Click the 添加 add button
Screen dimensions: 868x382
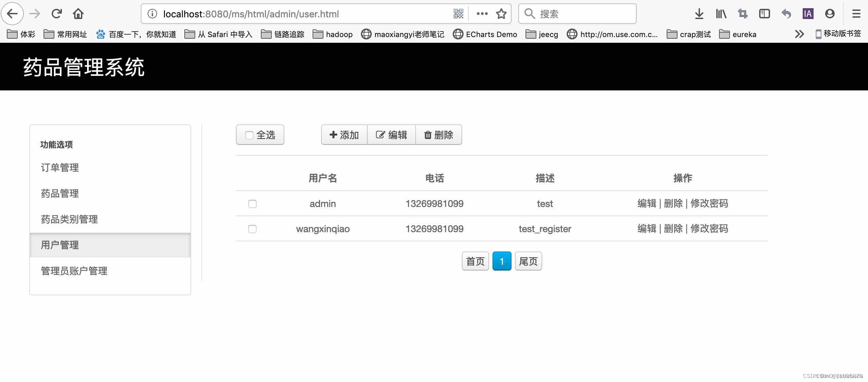pyautogui.click(x=344, y=135)
